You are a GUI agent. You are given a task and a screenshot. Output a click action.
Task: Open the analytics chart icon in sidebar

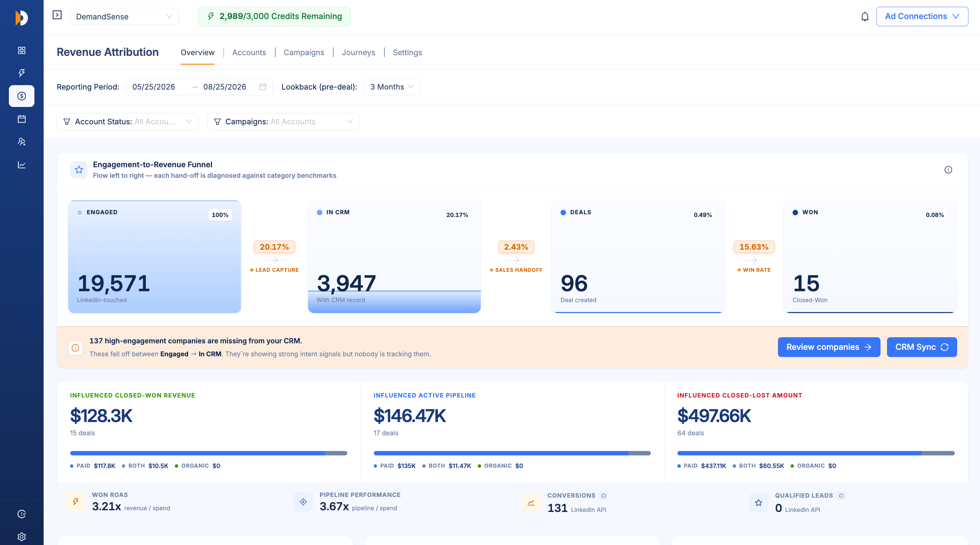pos(22,165)
